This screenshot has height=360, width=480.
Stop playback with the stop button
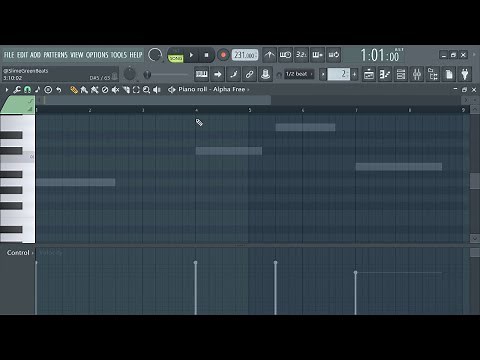click(x=206, y=55)
